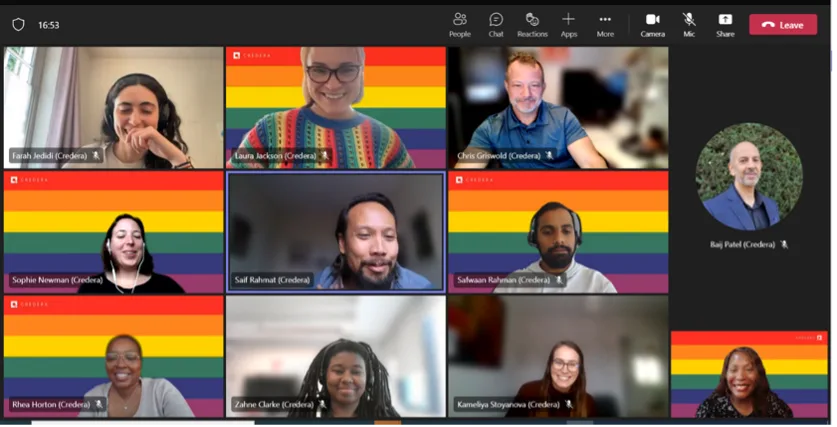This screenshot has height=427, width=837.
Task: Select Laura Jackson's video tile
Action: 336,108
